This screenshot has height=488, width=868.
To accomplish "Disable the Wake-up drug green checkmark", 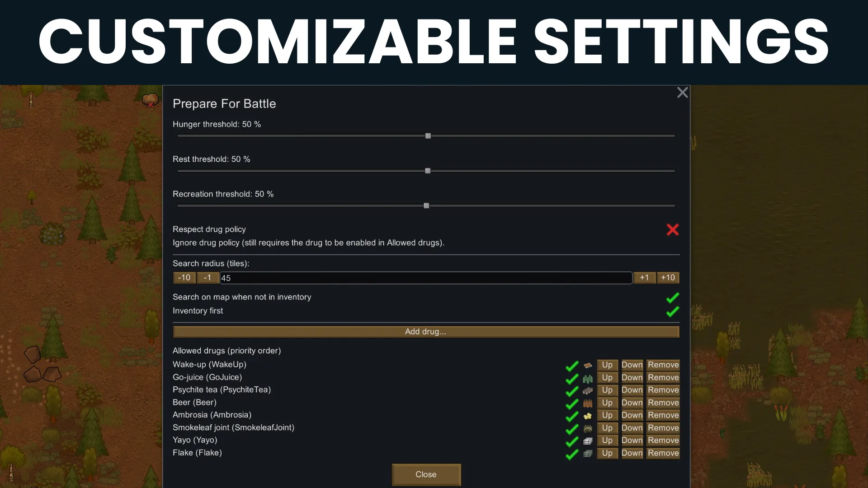I will tap(572, 366).
